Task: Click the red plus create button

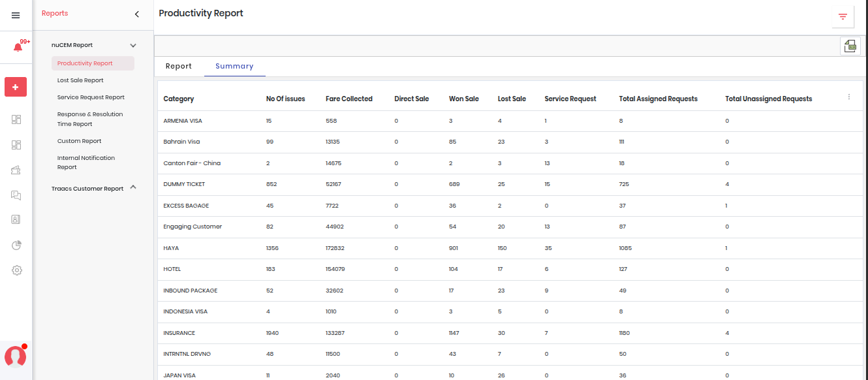Action: coord(16,87)
